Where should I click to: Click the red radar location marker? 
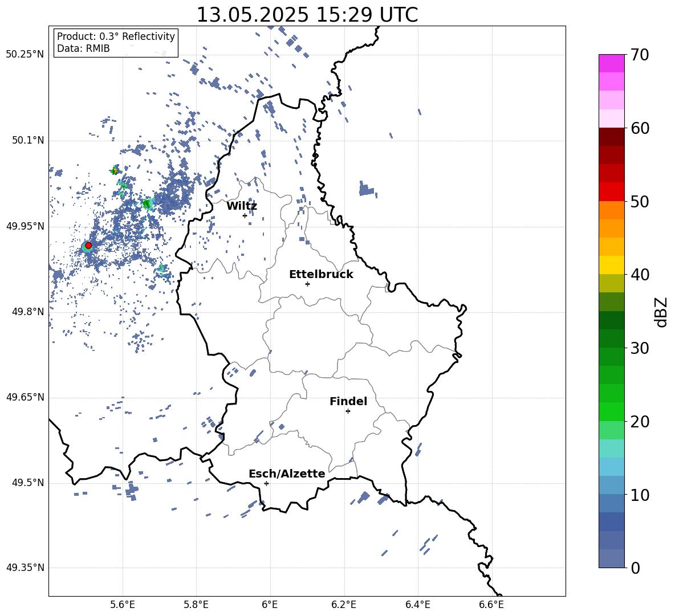(x=88, y=246)
